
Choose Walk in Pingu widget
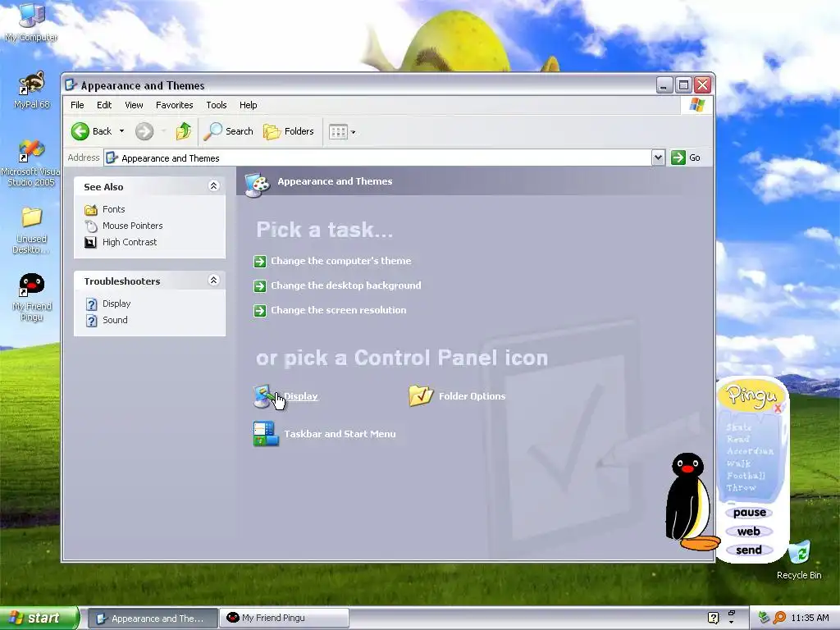[x=739, y=463]
